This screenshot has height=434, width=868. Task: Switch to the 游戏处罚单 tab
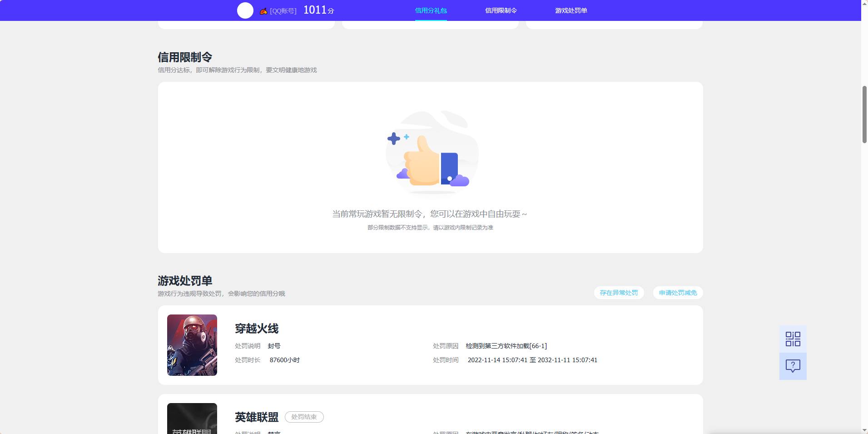pos(571,10)
